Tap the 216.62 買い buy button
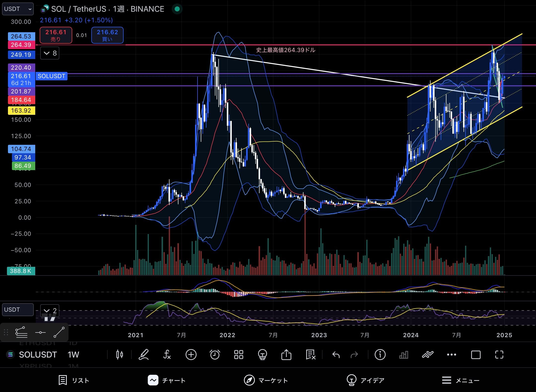This screenshot has width=536, height=392. pyautogui.click(x=107, y=35)
